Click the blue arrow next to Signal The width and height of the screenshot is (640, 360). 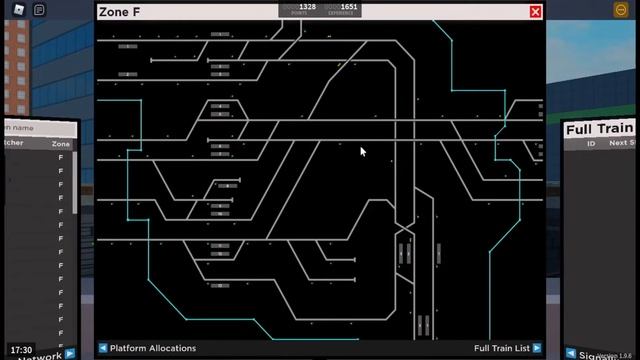point(571,353)
